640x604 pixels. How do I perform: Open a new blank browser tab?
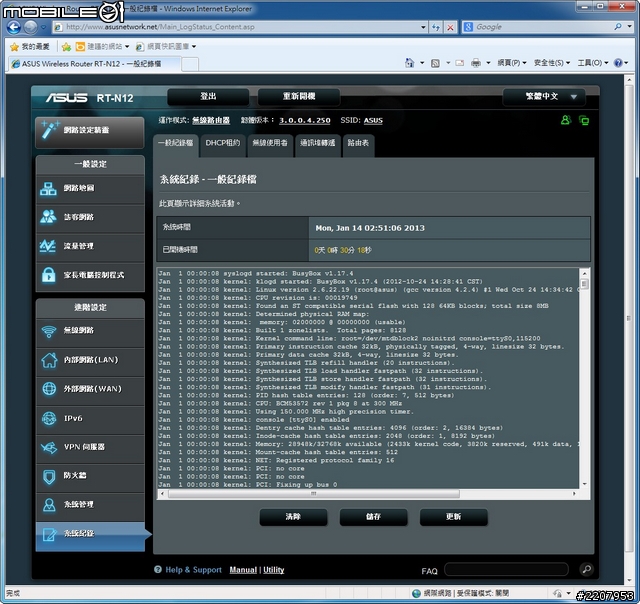tap(190, 64)
